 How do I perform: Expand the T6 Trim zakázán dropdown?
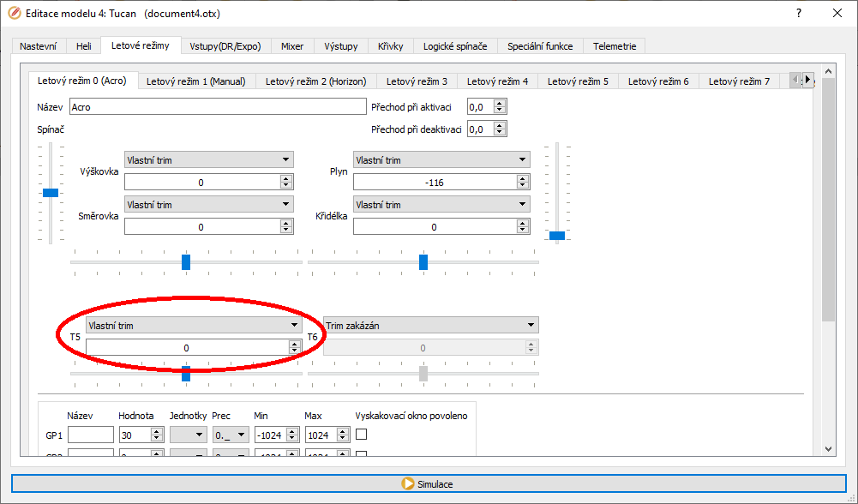click(430, 326)
